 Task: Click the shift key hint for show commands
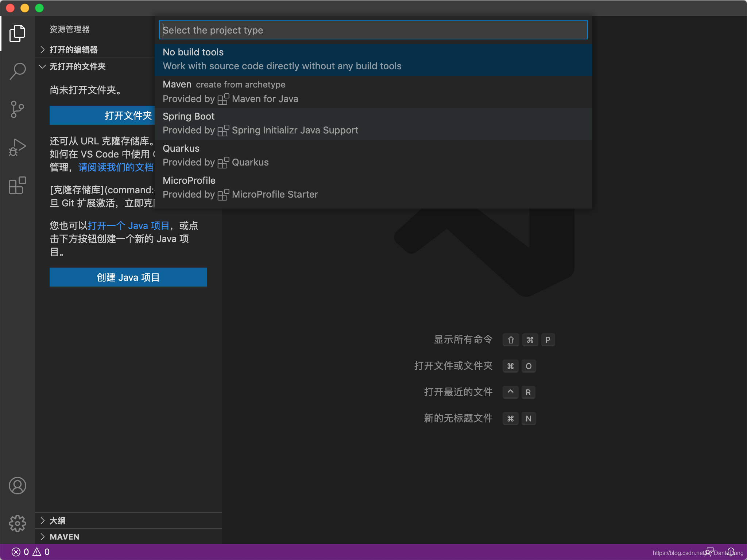[511, 340]
